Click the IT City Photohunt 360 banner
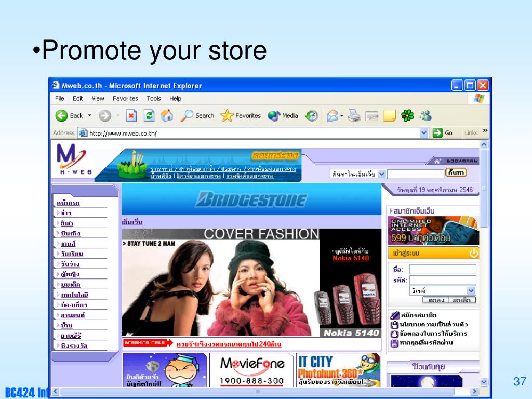 pyautogui.click(x=338, y=370)
